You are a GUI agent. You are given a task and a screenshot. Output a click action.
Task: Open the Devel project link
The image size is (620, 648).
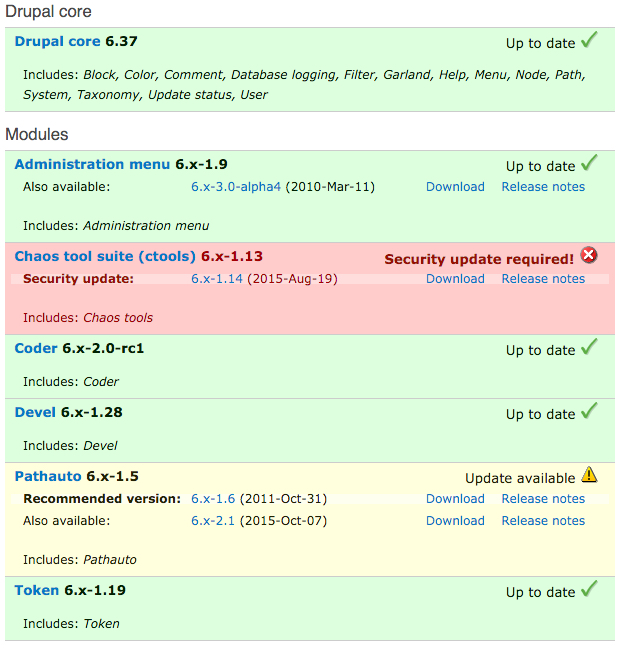pyautogui.click(x=36, y=413)
